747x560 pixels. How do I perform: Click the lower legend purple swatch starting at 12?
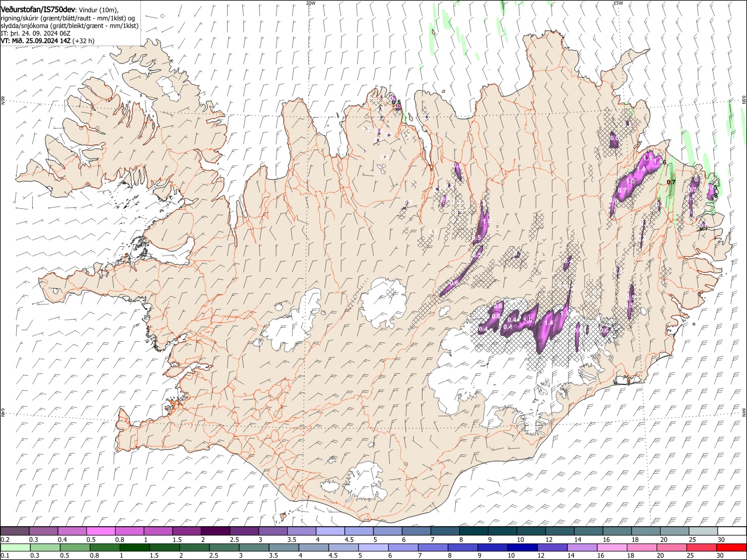551,548
